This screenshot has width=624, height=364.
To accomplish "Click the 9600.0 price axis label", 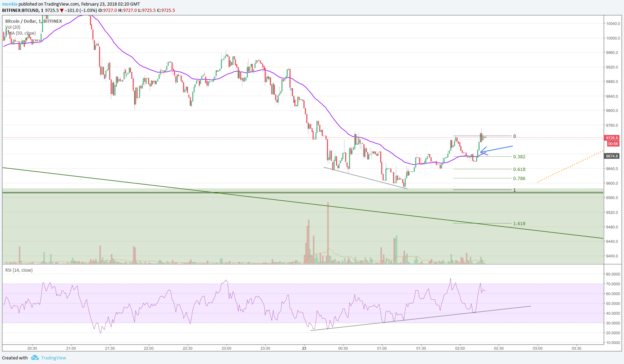I will (612, 183).
